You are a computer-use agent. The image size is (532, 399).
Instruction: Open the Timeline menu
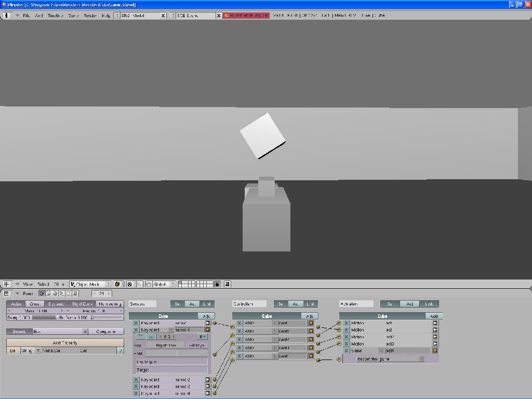pos(55,16)
